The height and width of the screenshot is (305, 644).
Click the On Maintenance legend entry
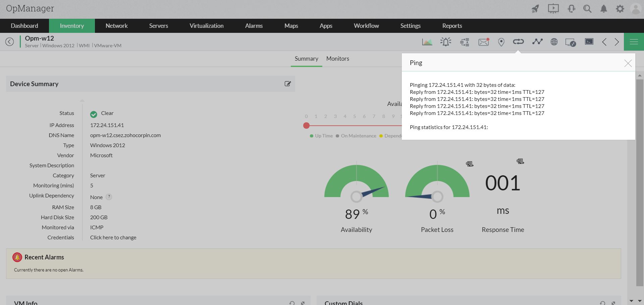356,136
